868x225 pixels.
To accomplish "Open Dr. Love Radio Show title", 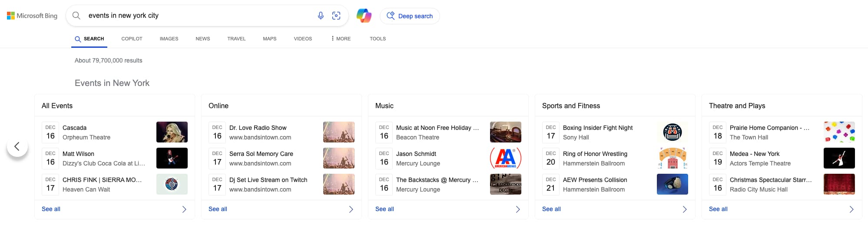I will tap(258, 128).
